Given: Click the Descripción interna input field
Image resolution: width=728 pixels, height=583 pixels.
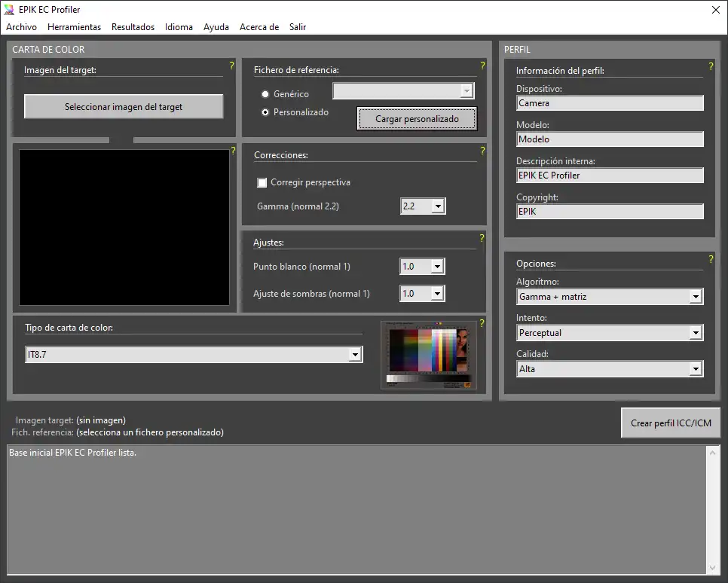Looking at the screenshot, I should coord(610,176).
